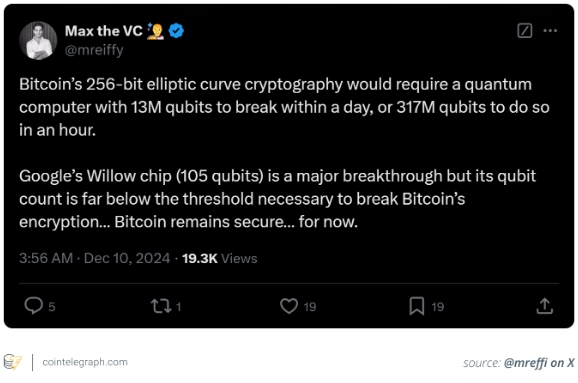The width and height of the screenshot is (578, 383).
Task: Bookmark this tweet via the bookmark icon
Action: click(x=417, y=306)
